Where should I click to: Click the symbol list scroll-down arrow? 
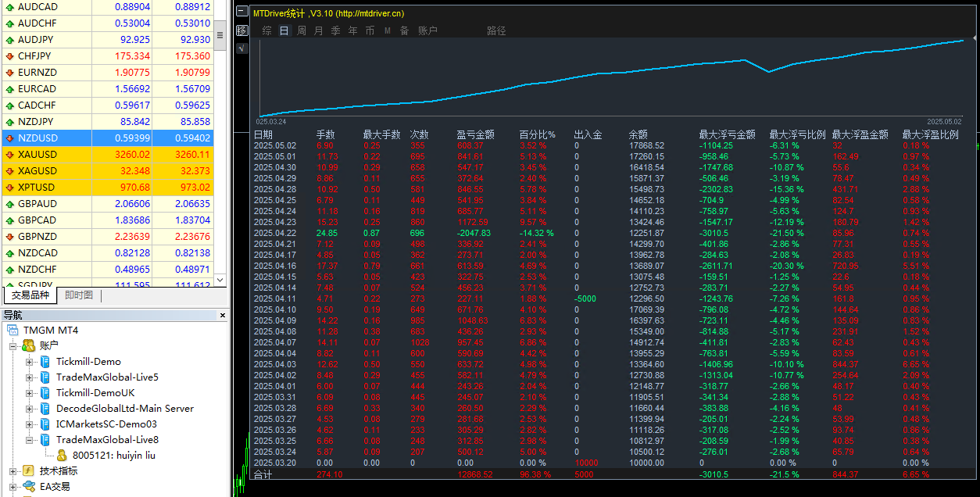220,280
